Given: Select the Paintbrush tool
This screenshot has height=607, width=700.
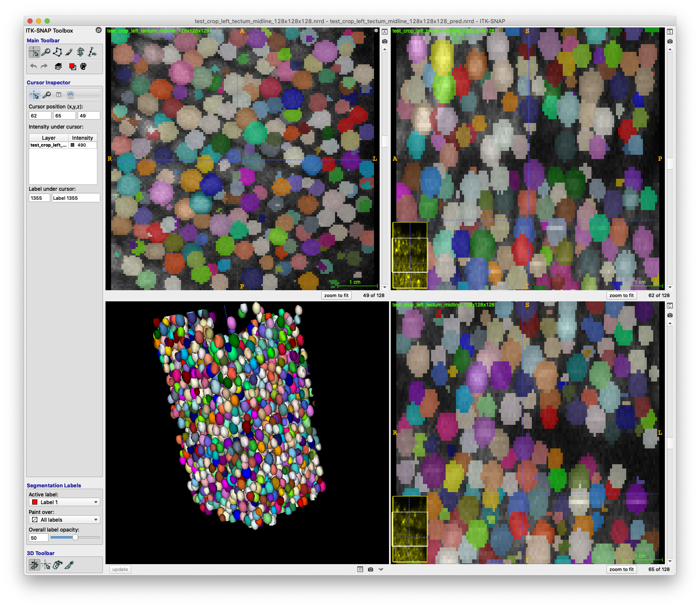Looking at the screenshot, I should 69,52.
